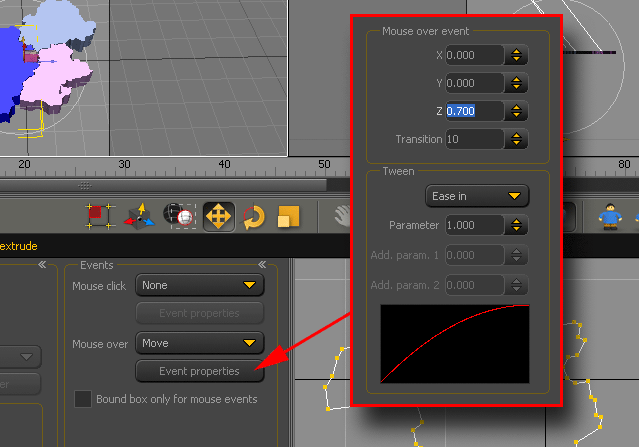
Task: Click frame 50 on the timeline ruler
Action: coord(324,164)
